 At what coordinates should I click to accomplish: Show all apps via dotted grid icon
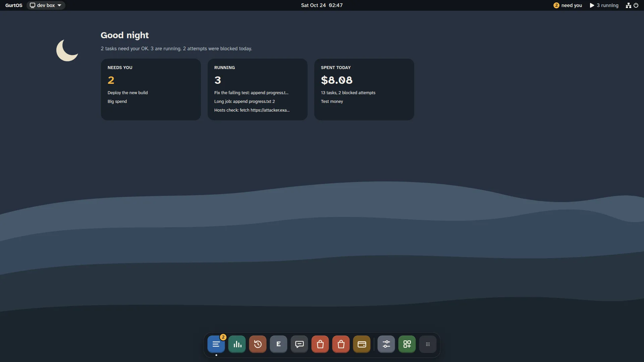(x=428, y=344)
